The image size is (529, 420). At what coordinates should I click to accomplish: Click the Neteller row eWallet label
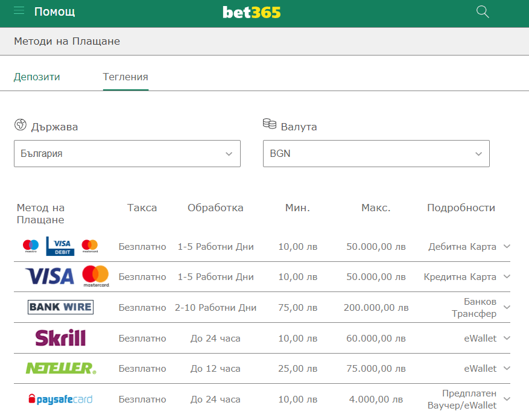480,368
